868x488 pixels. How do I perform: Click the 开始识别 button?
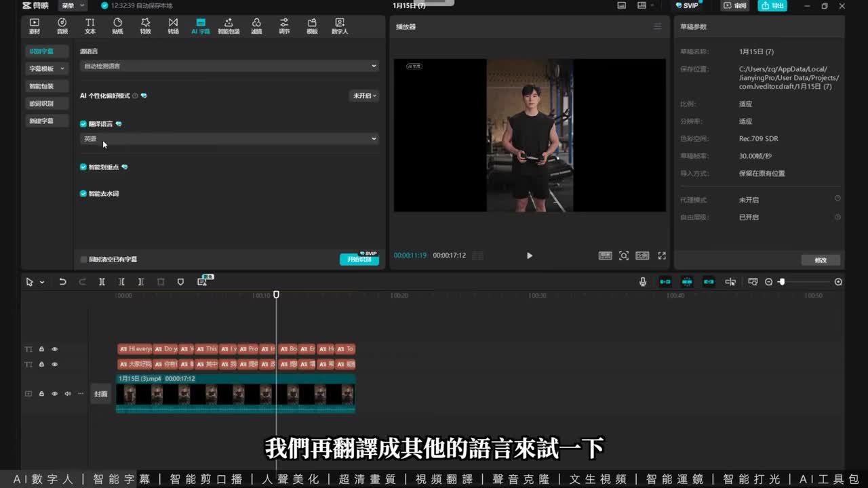pyautogui.click(x=359, y=260)
